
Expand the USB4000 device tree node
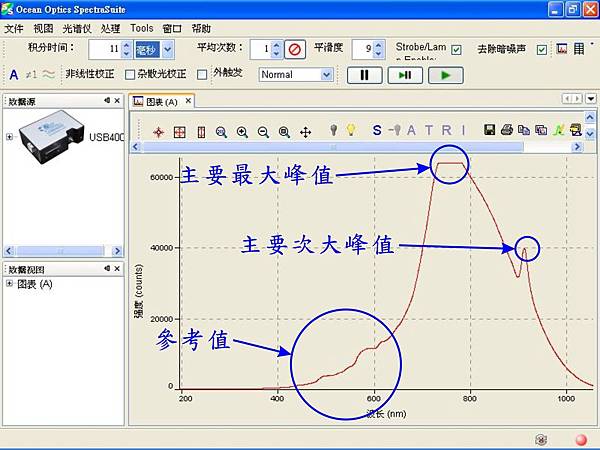point(9,137)
